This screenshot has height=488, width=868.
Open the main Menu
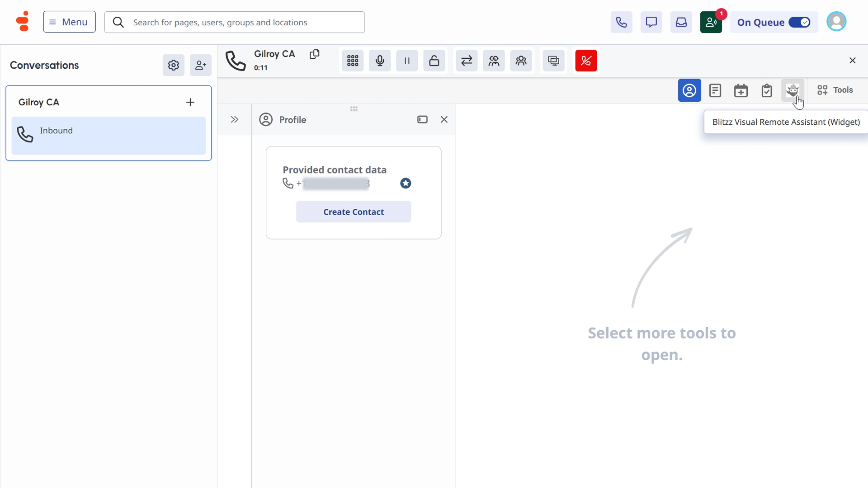(69, 22)
